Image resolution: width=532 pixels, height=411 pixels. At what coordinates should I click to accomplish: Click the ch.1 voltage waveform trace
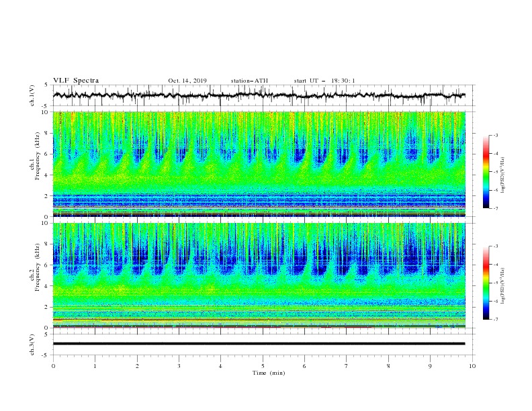point(259,95)
